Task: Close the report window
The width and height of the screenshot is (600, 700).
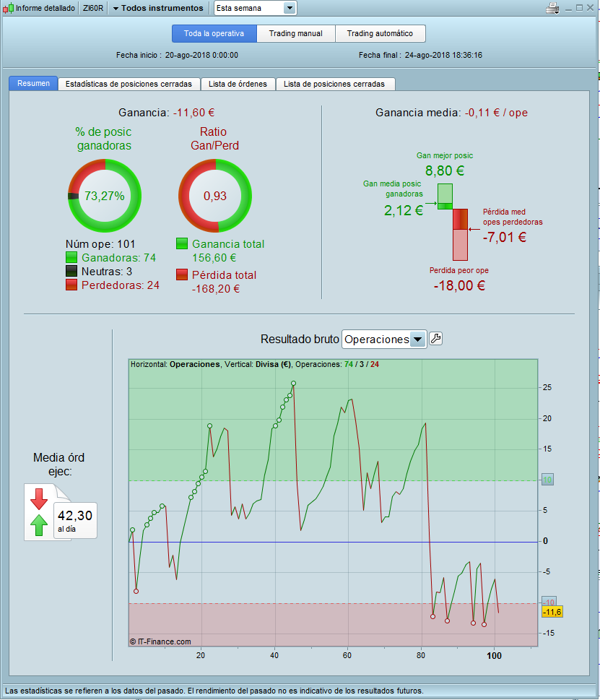Action: 590,8
